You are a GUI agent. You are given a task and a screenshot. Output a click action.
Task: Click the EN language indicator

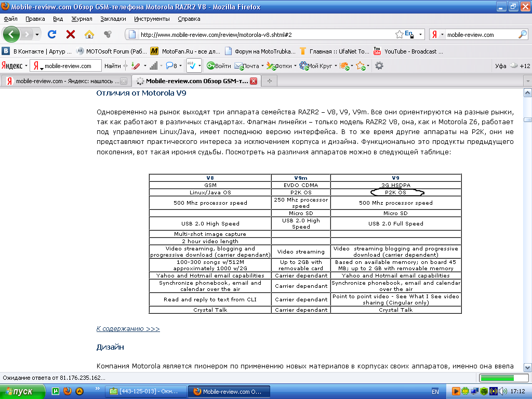pos(435,392)
